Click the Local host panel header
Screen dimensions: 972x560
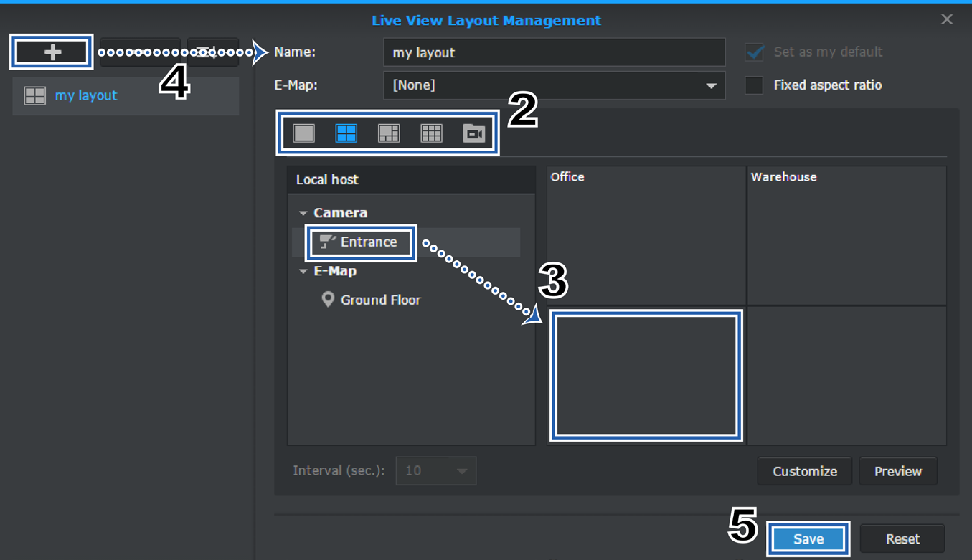pyautogui.click(x=411, y=179)
